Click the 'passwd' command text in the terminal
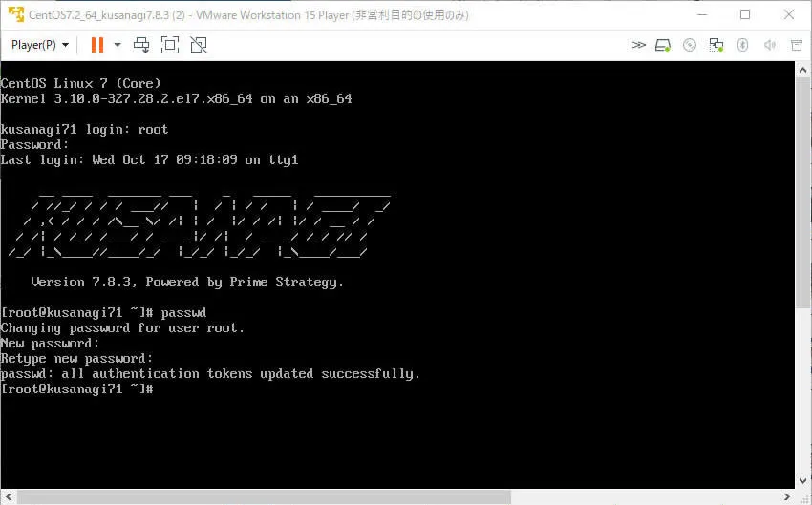This screenshot has width=812, height=505. pos(183,312)
